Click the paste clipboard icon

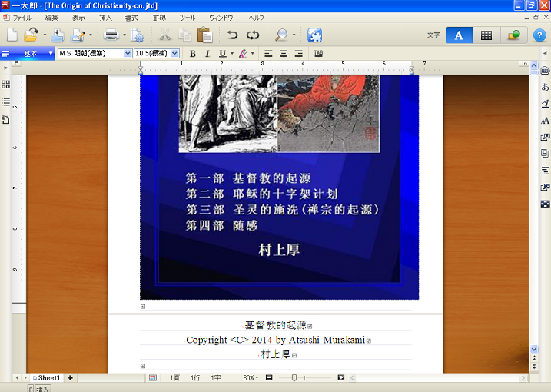204,35
